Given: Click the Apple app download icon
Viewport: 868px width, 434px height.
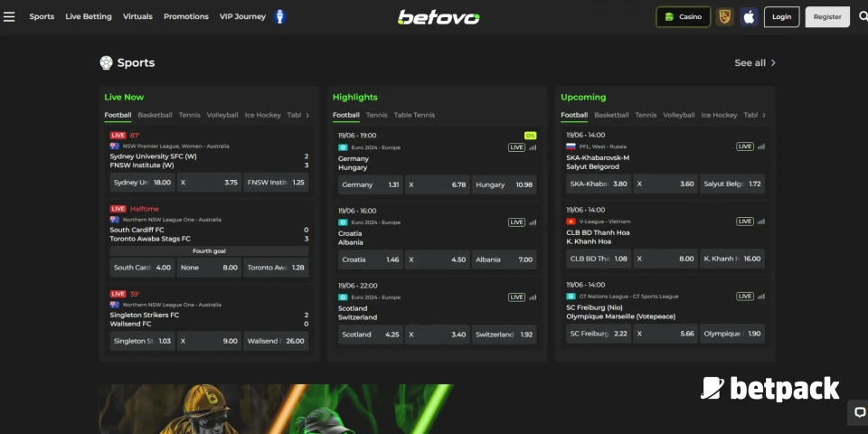Looking at the screenshot, I should (749, 16).
